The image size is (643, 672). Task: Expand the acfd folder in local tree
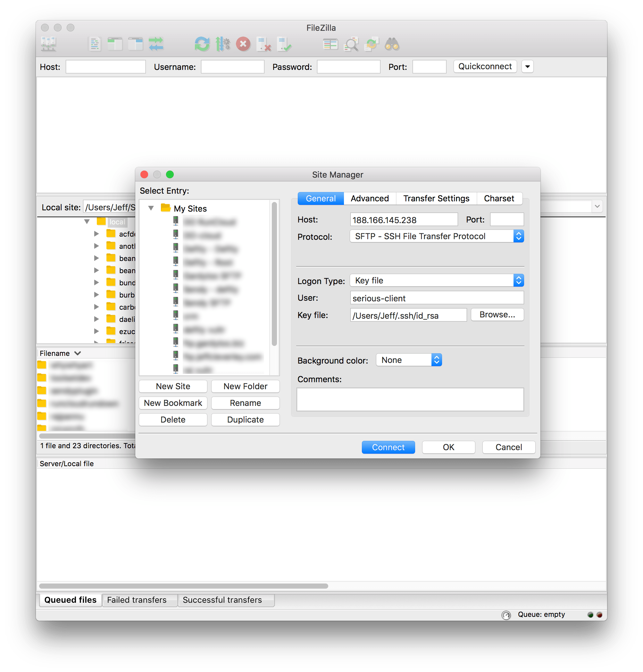[96, 234]
